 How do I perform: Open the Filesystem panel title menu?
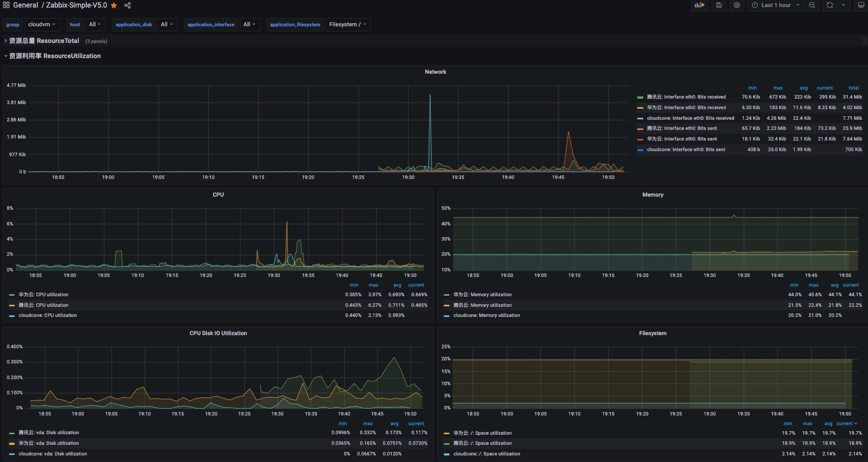coord(652,333)
